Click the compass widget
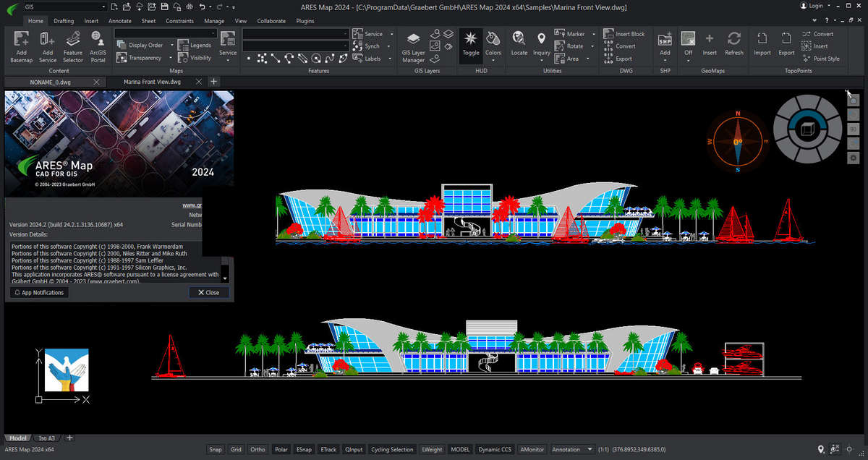 [738, 142]
